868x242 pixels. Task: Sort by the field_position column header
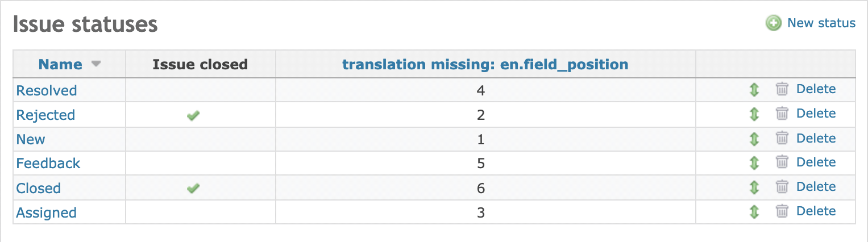coord(485,64)
